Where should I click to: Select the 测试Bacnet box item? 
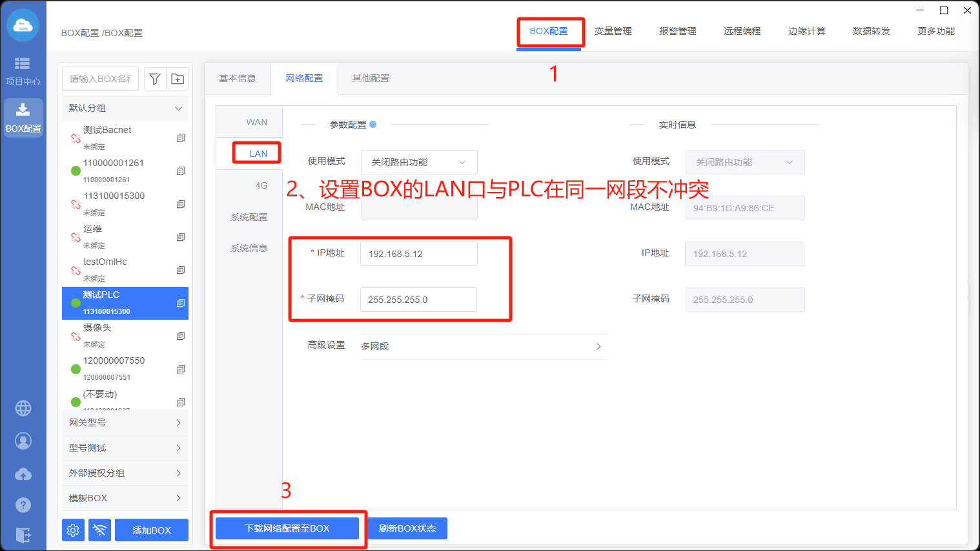[x=125, y=138]
